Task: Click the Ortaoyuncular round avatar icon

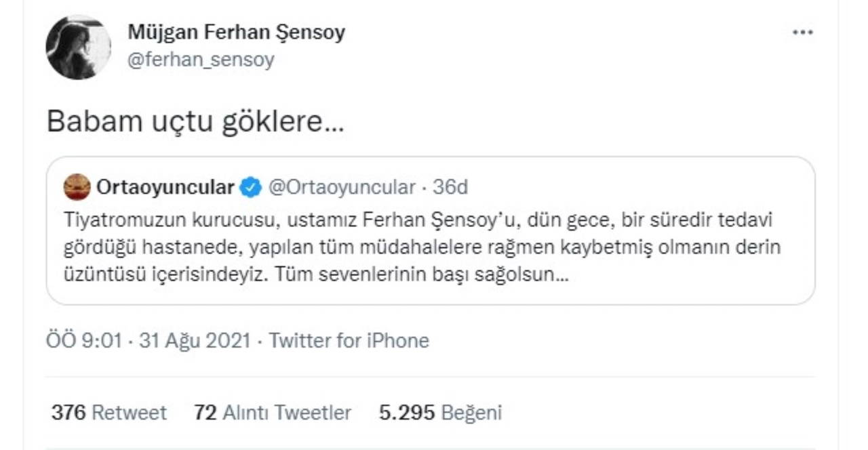Action: coord(77,188)
